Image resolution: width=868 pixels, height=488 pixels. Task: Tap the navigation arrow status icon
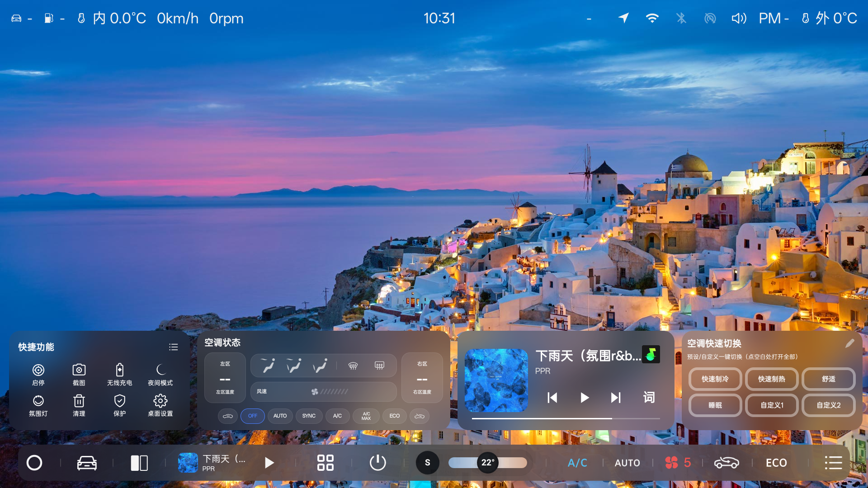click(624, 18)
